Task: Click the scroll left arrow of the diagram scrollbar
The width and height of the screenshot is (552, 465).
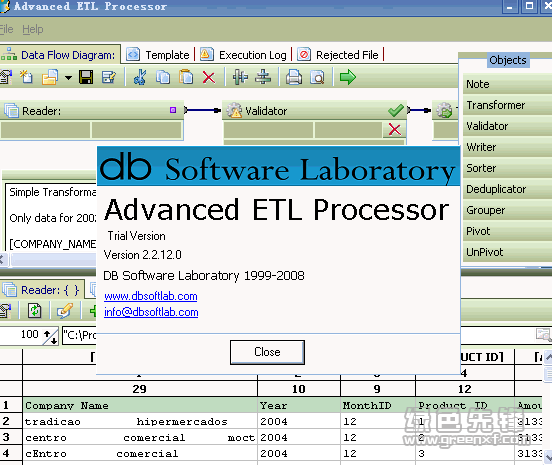Action: click(2, 260)
